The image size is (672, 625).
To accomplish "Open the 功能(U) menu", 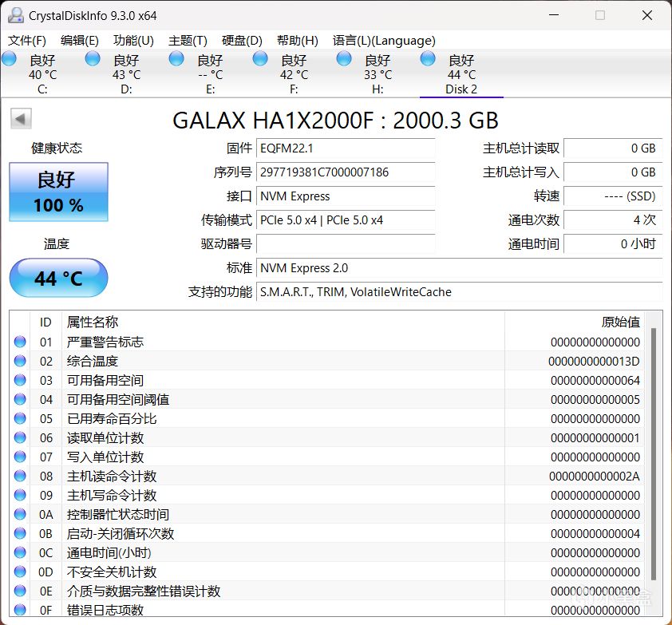I will (133, 41).
